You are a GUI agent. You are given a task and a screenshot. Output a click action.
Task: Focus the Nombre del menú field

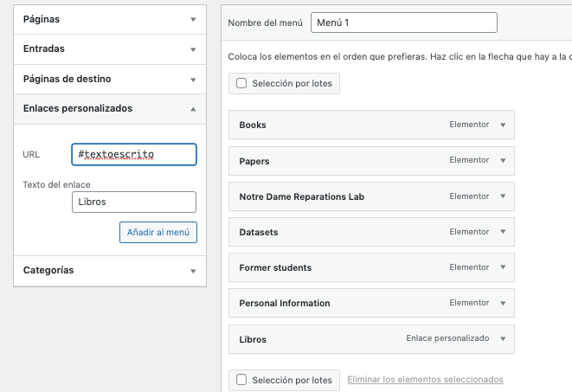pos(404,22)
